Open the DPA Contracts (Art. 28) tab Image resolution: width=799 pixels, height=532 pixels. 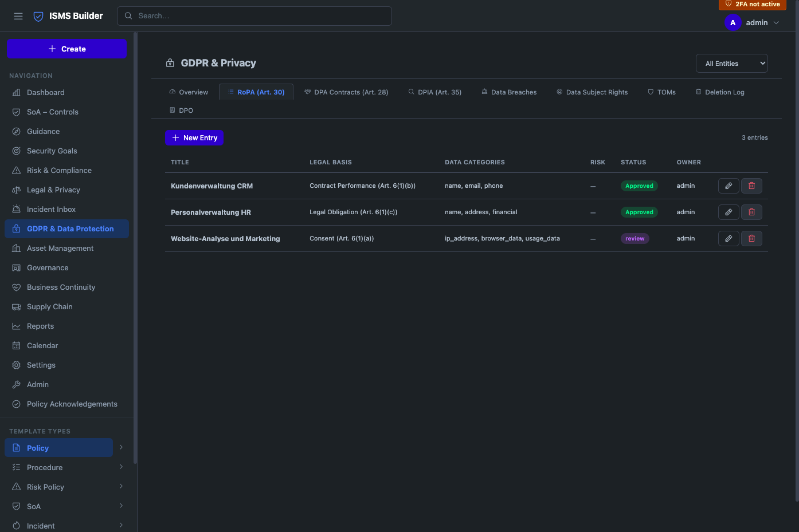tap(346, 92)
